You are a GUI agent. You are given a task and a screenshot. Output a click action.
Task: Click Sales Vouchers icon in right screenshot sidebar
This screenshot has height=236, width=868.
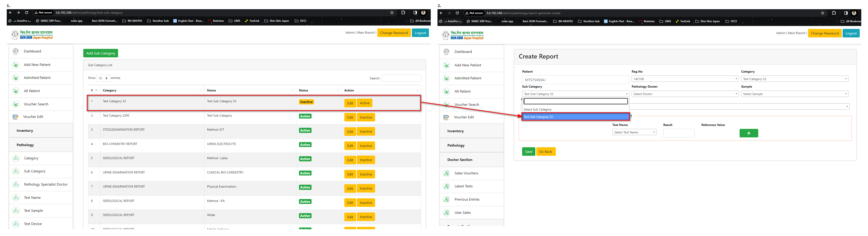point(446,173)
